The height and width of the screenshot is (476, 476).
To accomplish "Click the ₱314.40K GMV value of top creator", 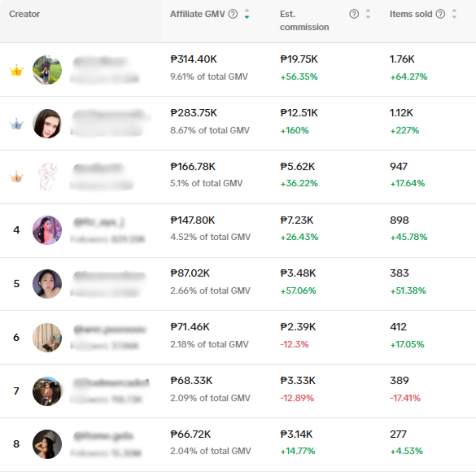I will 193,59.
